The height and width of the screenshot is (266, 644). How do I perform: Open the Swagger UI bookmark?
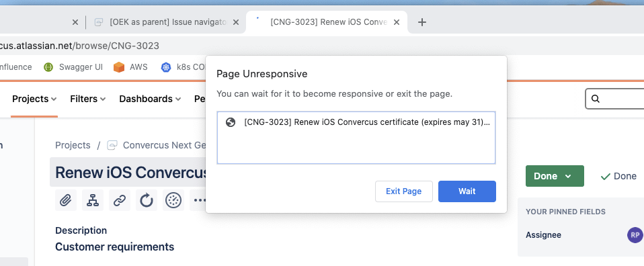point(73,67)
